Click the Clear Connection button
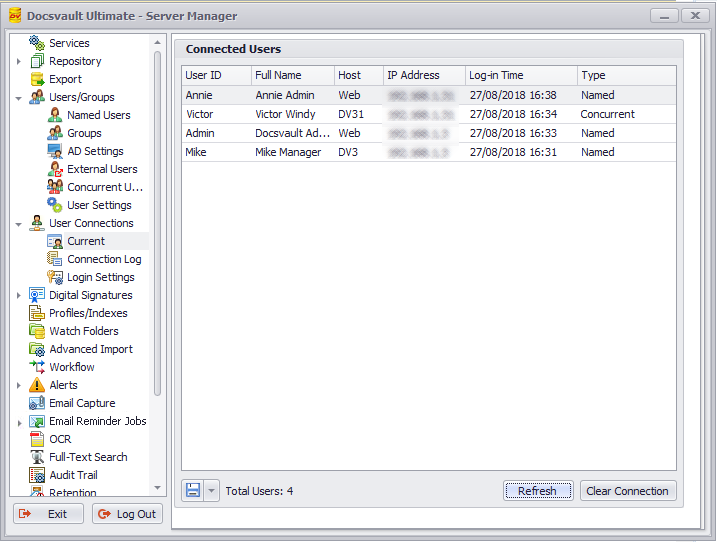 (x=627, y=491)
